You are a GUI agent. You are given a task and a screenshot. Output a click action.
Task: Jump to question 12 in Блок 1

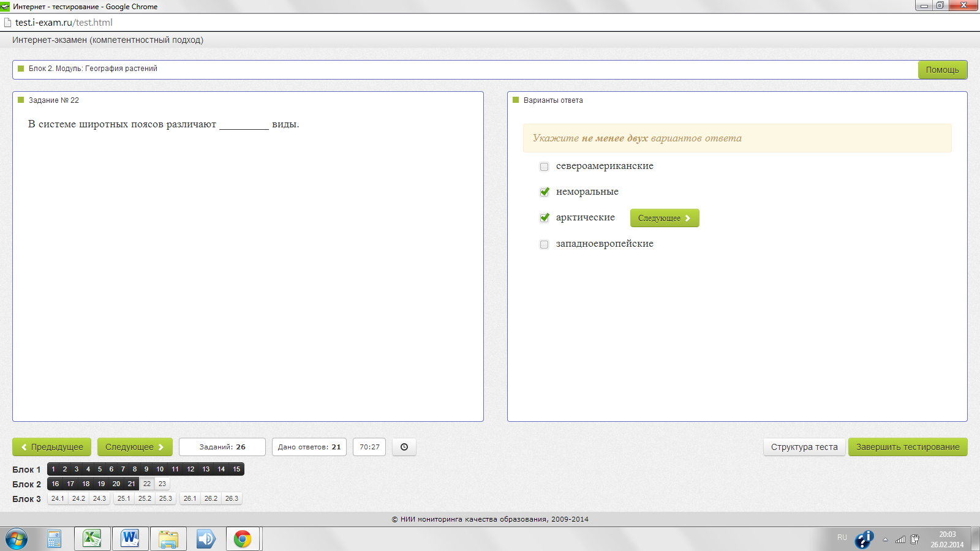tap(190, 469)
